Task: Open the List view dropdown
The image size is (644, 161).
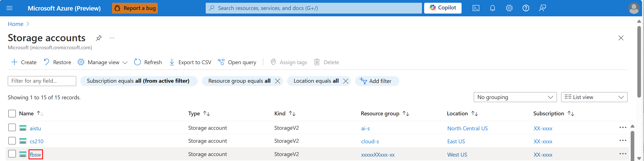Action: pyautogui.click(x=594, y=97)
